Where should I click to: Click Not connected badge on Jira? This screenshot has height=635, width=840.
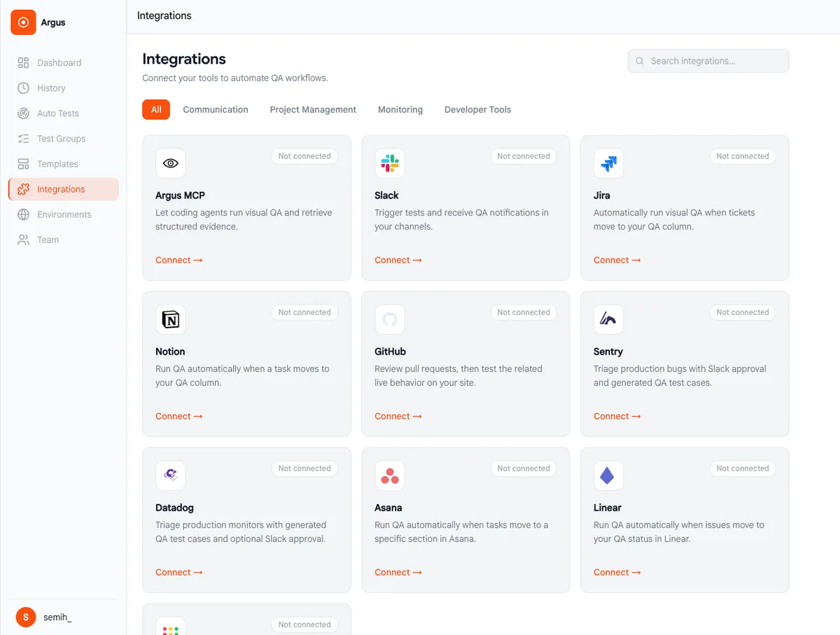point(743,156)
